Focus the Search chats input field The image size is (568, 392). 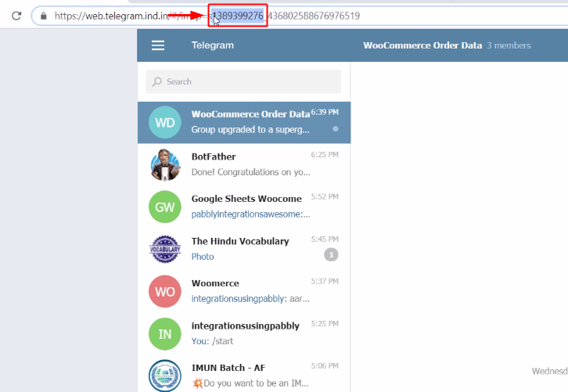pyautogui.click(x=243, y=81)
